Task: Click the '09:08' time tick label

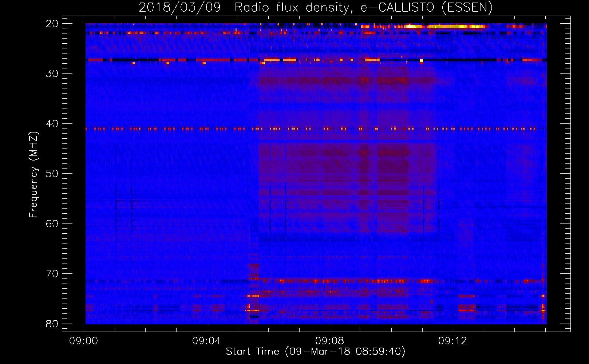Action: pyautogui.click(x=330, y=341)
